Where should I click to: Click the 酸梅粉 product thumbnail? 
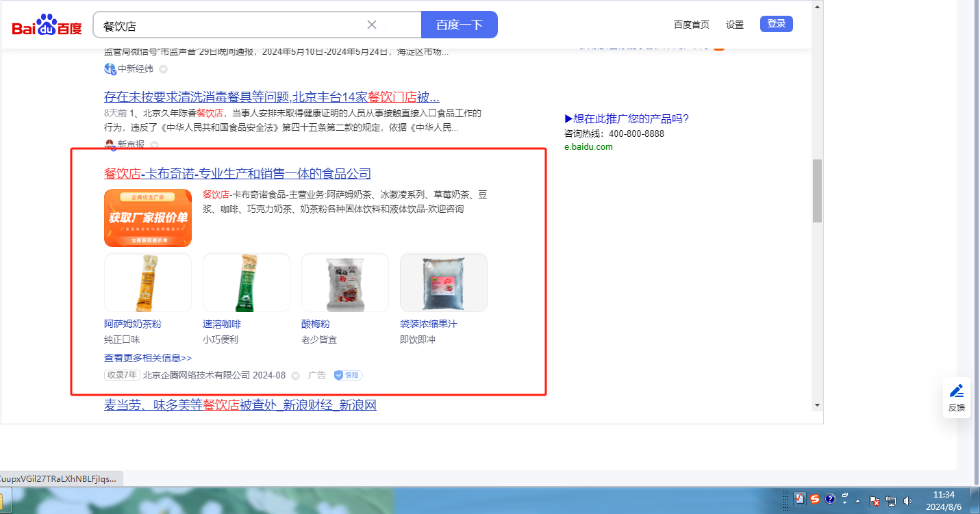click(345, 283)
